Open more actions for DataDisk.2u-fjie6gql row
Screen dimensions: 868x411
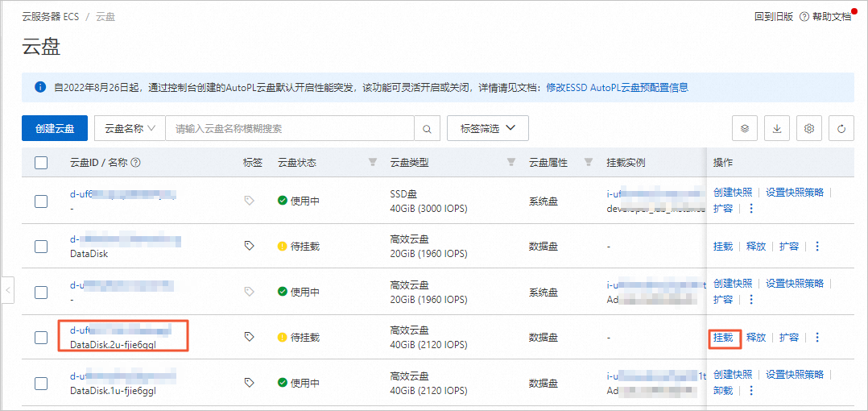(817, 338)
